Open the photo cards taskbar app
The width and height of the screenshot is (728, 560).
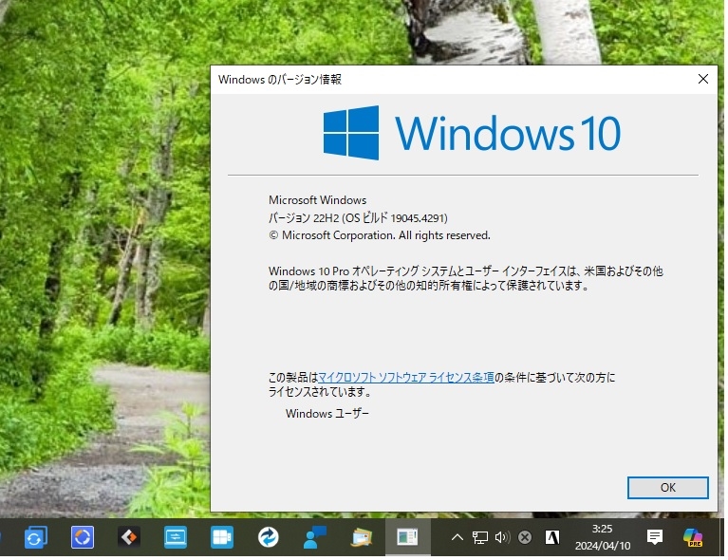pos(362,538)
